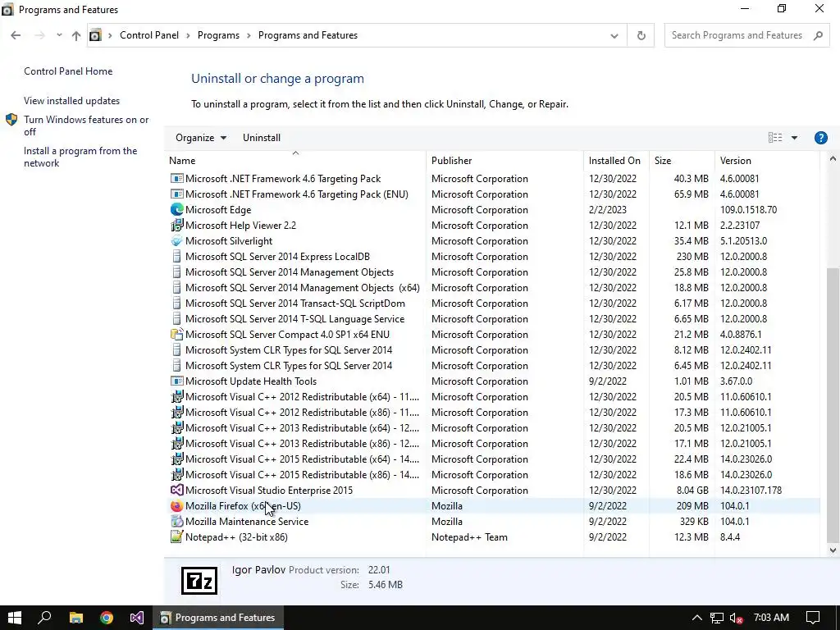
Task: Open File Explorer from the taskbar
Action: pos(76,618)
